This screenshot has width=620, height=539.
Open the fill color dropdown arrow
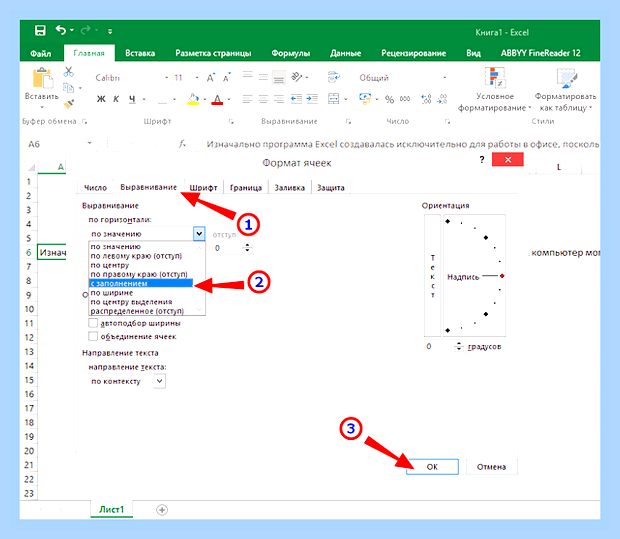(x=204, y=99)
